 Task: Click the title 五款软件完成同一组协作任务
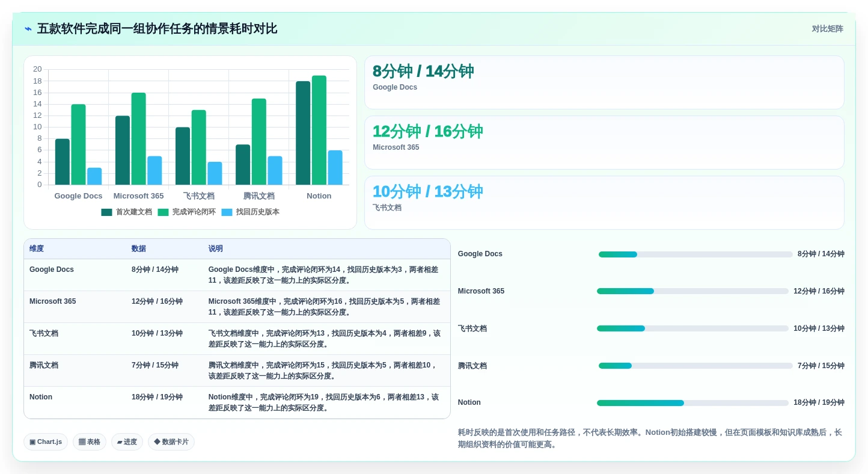[x=157, y=29]
